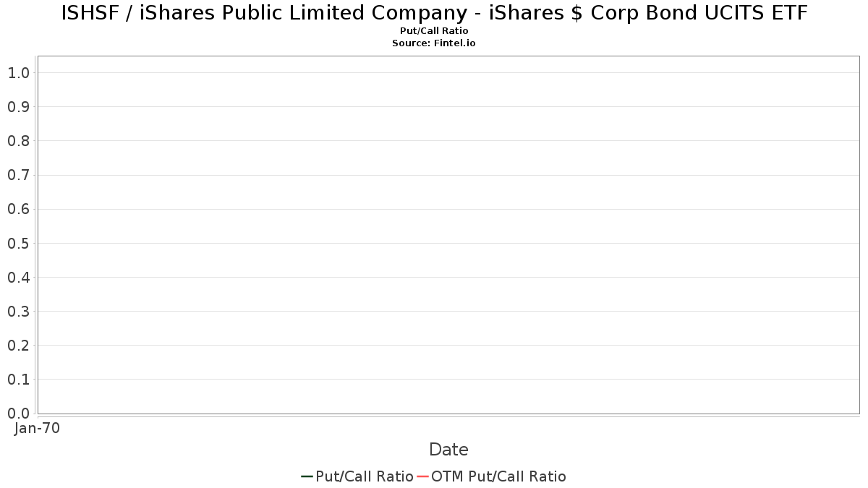Viewport: 868px width, 488px height.
Task: Open the Source: Fintel.io attribution
Action: pos(434,43)
